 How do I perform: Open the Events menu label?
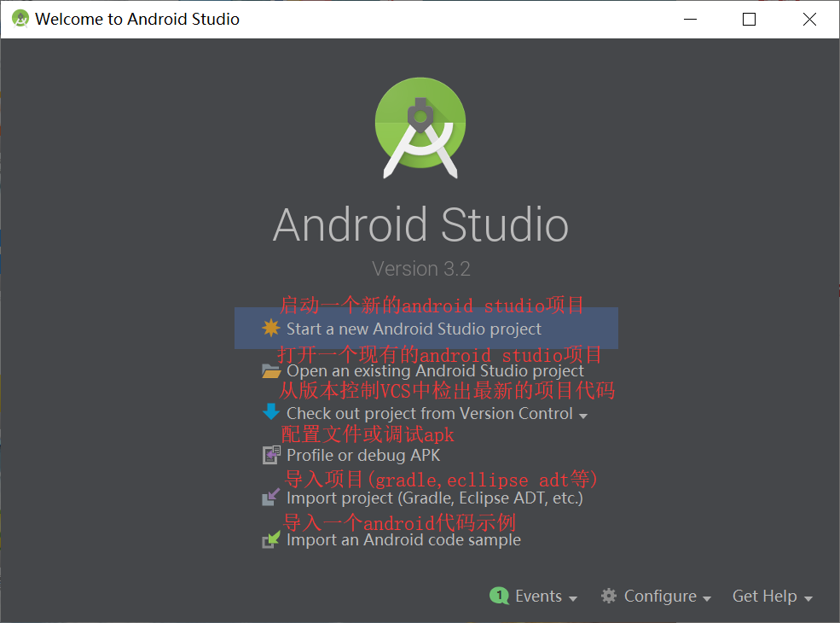(x=538, y=596)
